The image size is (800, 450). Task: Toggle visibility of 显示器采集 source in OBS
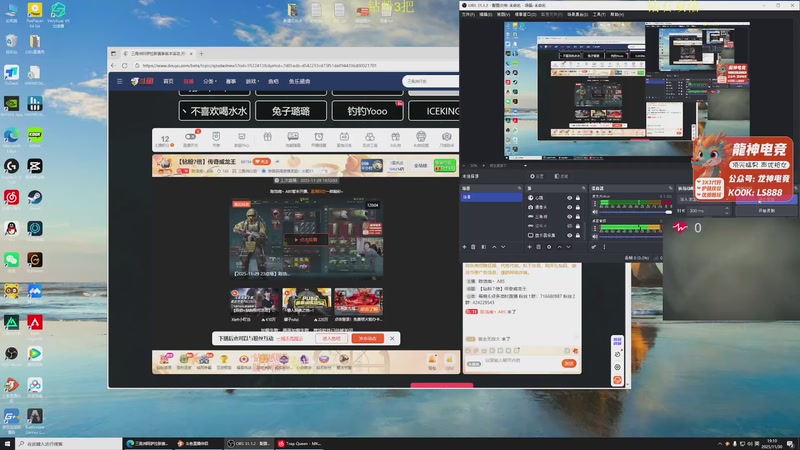(x=569, y=235)
